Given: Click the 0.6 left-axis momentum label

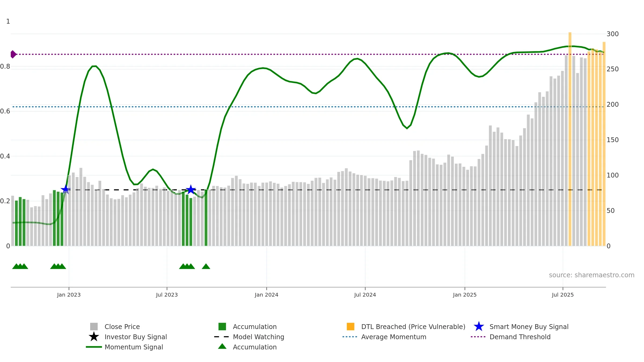Looking at the screenshot, I should pos(5,111).
